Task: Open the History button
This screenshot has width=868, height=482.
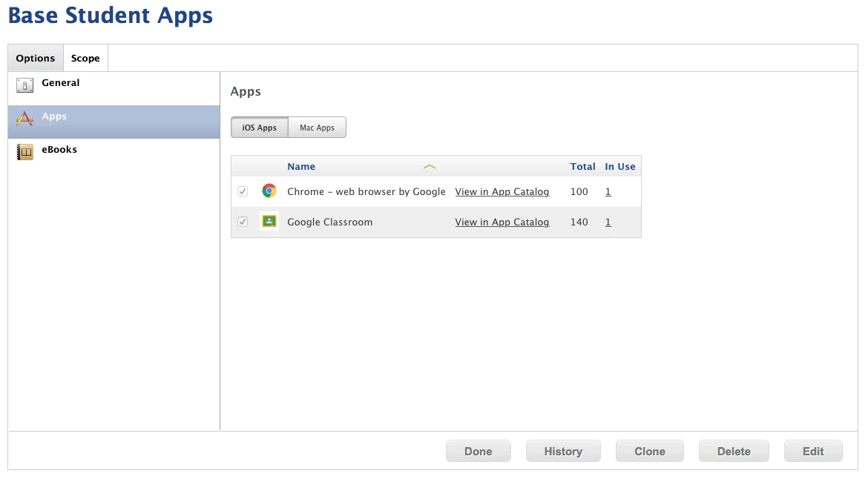Action: [x=563, y=451]
